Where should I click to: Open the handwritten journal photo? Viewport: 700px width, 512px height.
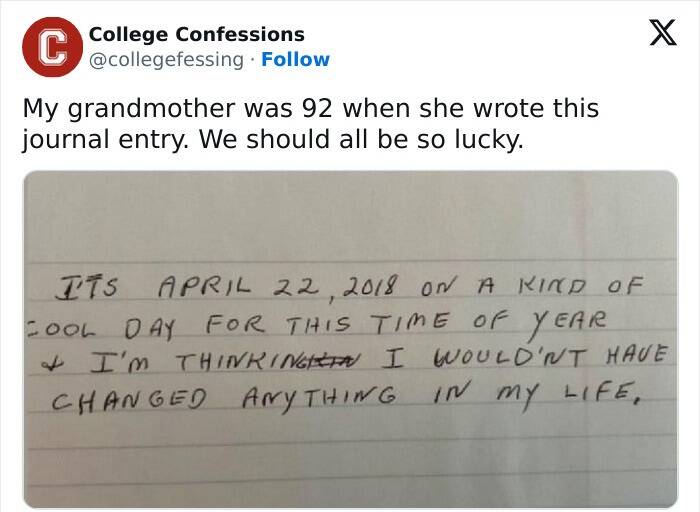click(350, 340)
